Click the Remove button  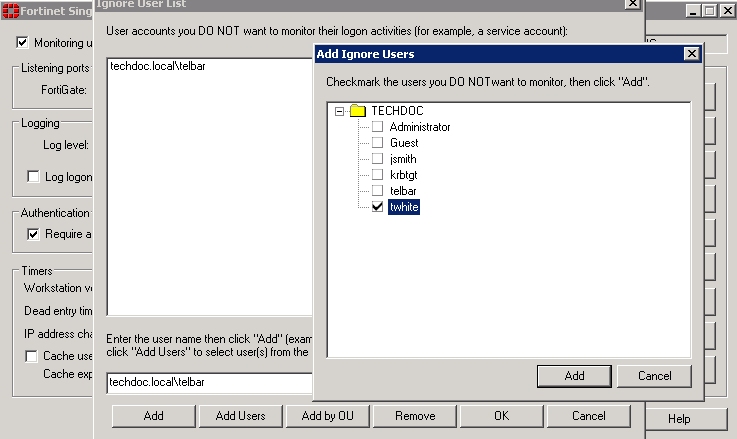(415, 416)
